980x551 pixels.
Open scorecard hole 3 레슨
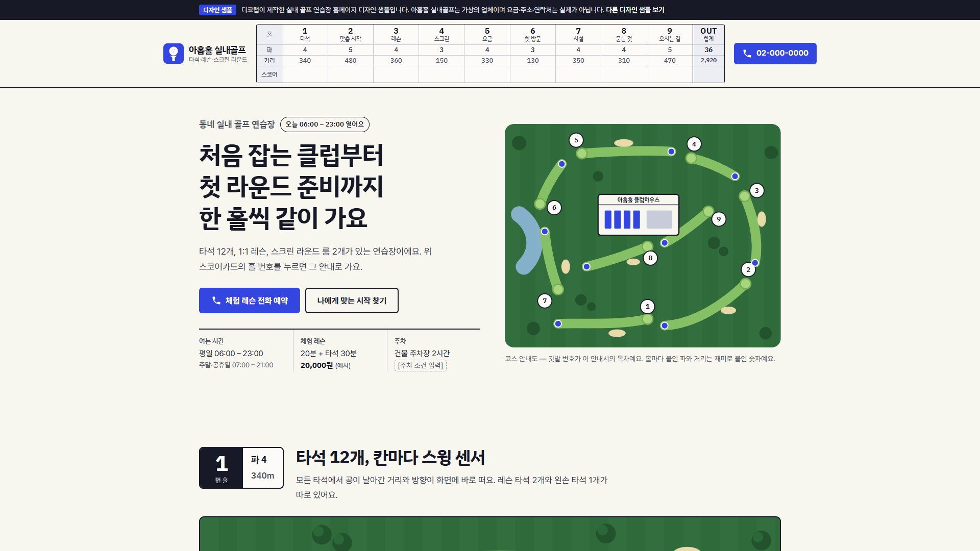[396, 34]
